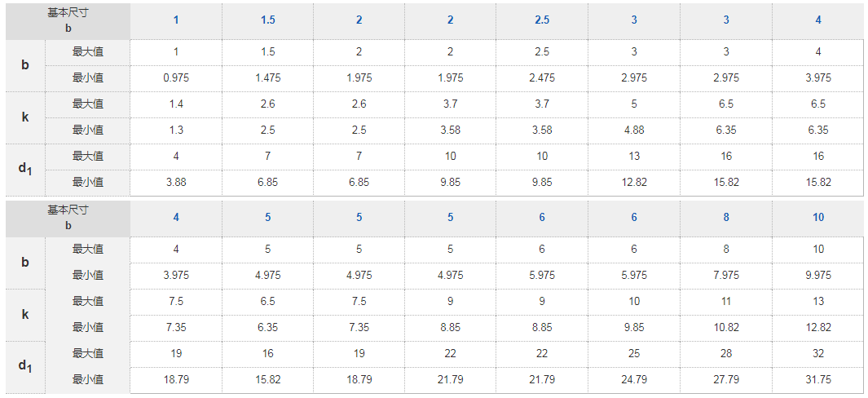
Task: Click the cell showing 27.79
Action: pyautogui.click(x=726, y=380)
